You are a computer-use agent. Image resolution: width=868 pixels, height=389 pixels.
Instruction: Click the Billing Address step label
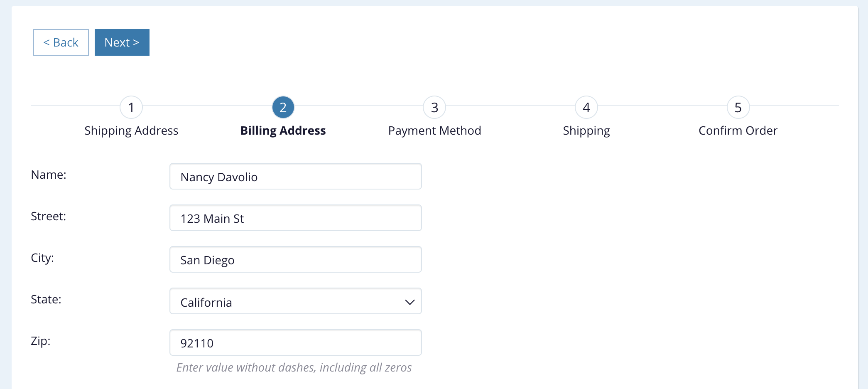click(x=283, y=130)
